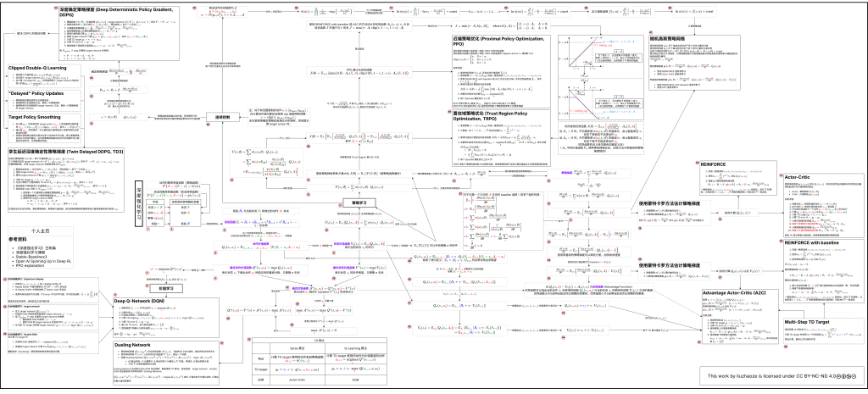
Task: Click the Advantage Actor-Critic (A2C) title
Action: pyautogui.click(x=735, y=293)
